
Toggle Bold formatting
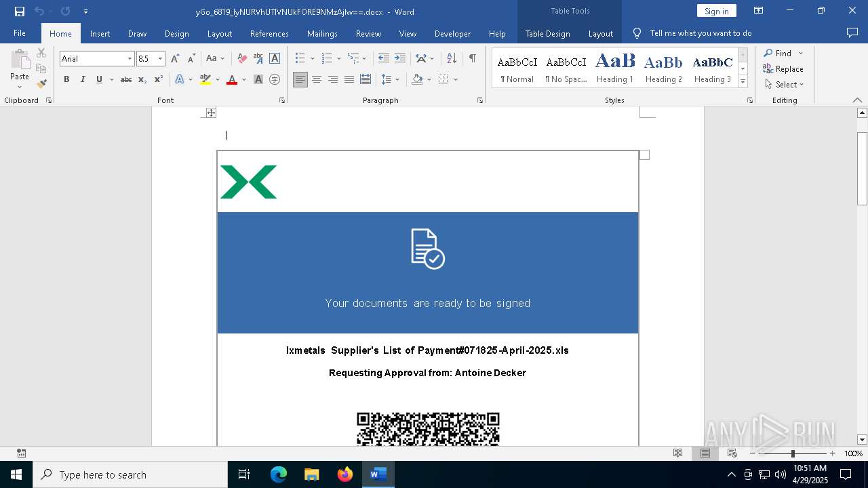click(x=66, y=79)
